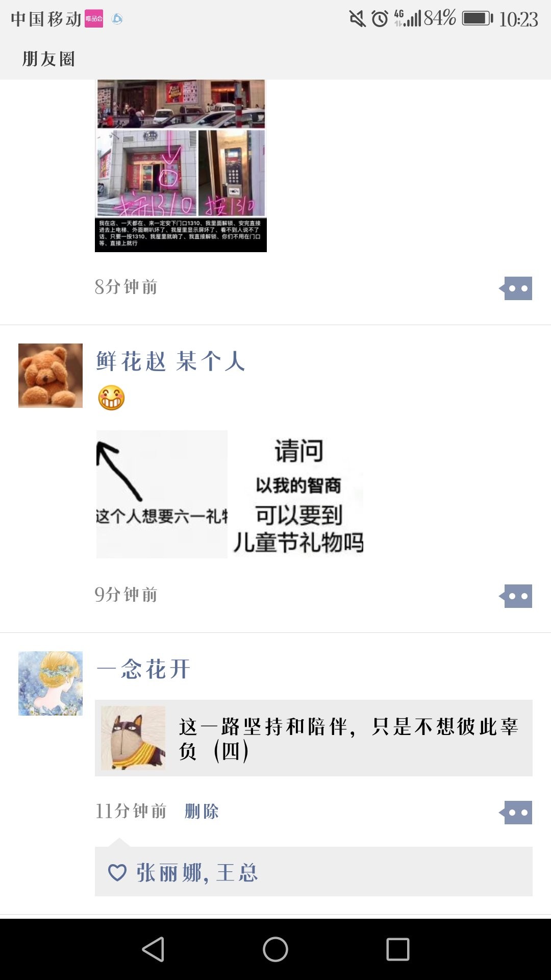This screenshot has width=551, height=980.
Task: Tap the 一念花开 profile avatar
Action: tap(51, 683)
